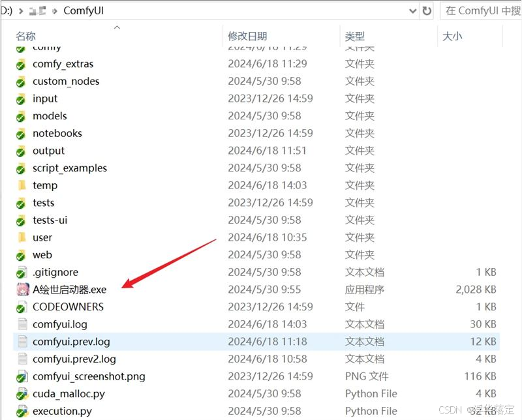Image resolution: width=522 pixels, height=420 pixels.
Task: Select the output folder name
Action: coord(48,151)
